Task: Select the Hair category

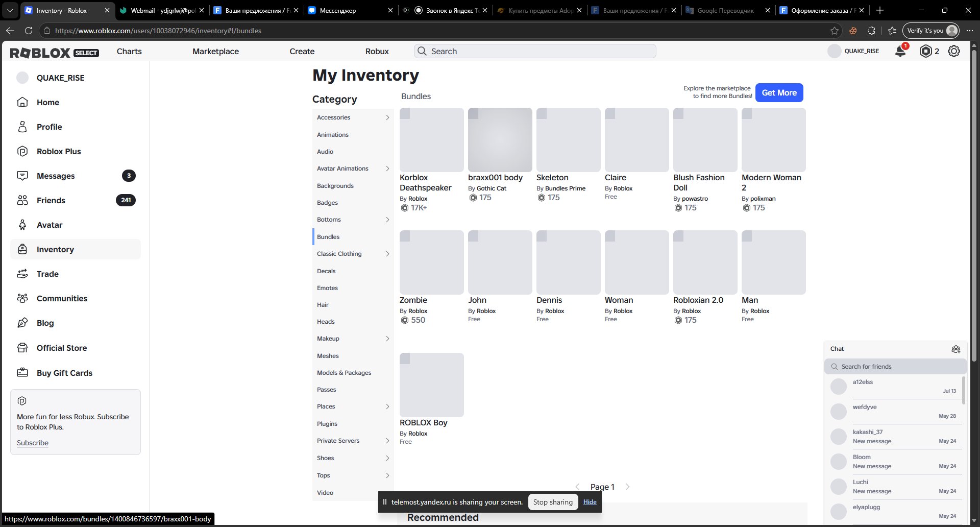Action: [x=323, y=305]
